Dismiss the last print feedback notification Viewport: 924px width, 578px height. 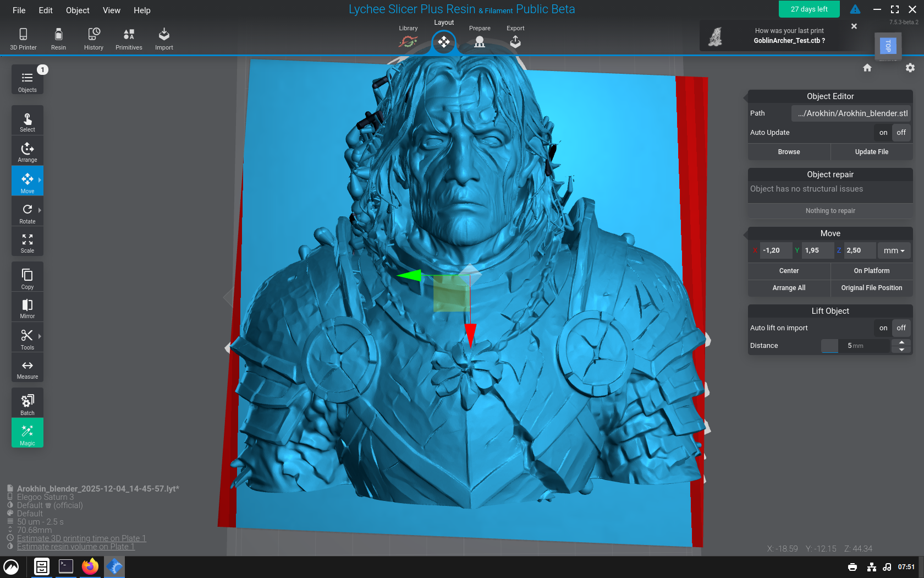854,26
